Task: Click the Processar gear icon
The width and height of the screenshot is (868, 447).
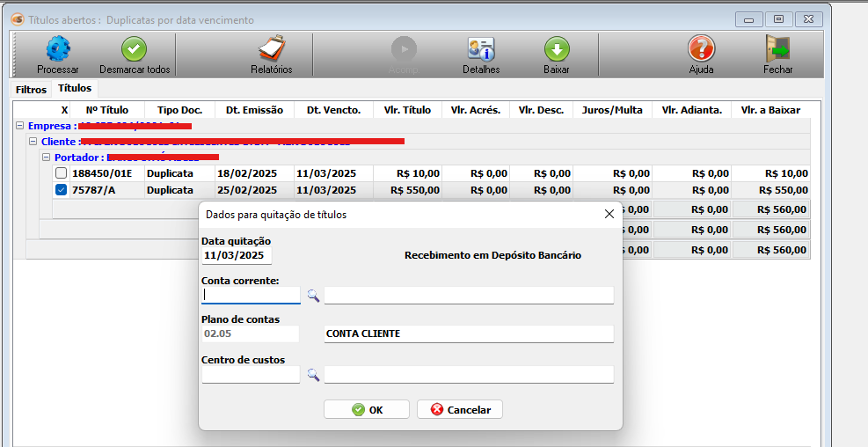Action: tap(58, 49)
